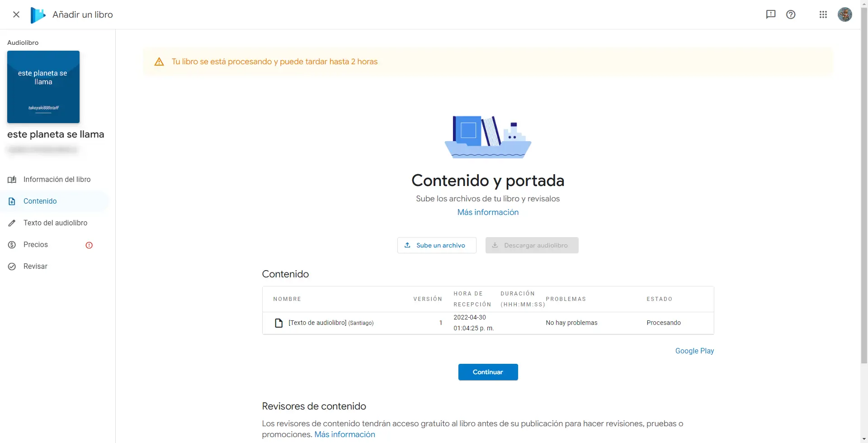Select Contenido in the sidebar
Viewport: 868px width, 443px height.
[x=40, y=201]
